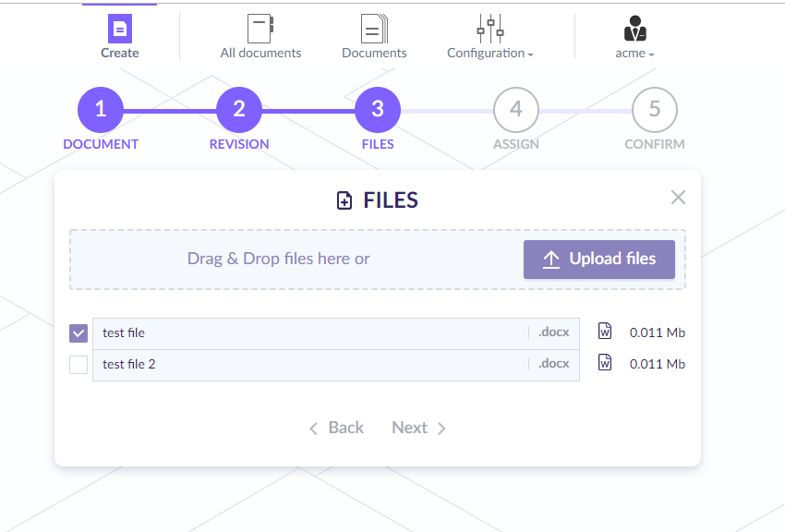Click Next to proceed
Viewport: 785px width, 532px height.
tap(418, 428)
